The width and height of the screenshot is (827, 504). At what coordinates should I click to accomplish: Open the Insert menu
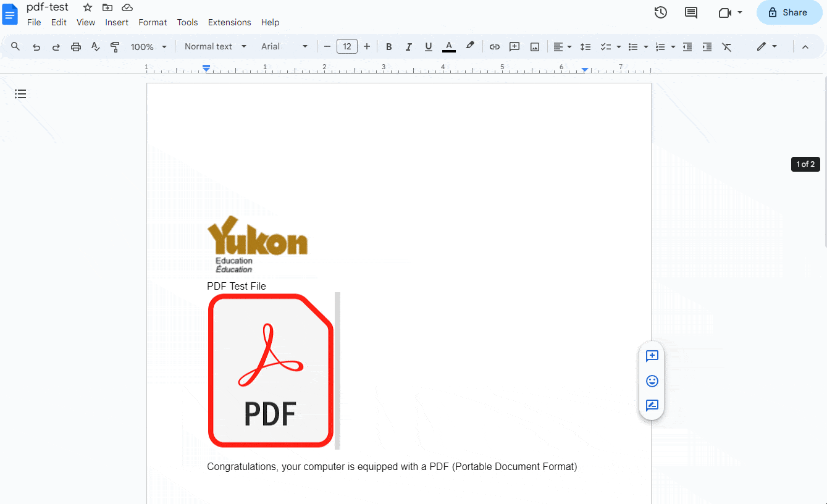(117, 22)
